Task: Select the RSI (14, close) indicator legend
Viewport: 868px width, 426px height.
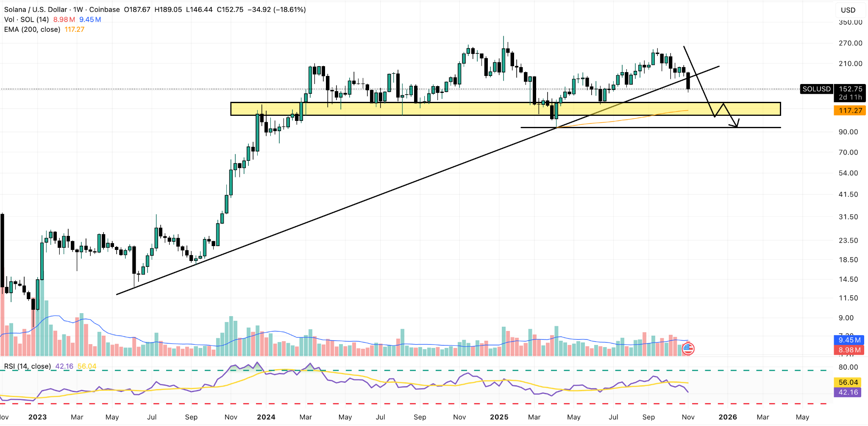Action: coord(28,366)
